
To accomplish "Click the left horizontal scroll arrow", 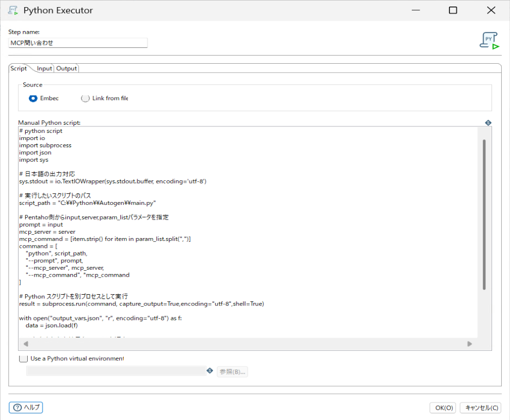I will click(x=26, y=344).
